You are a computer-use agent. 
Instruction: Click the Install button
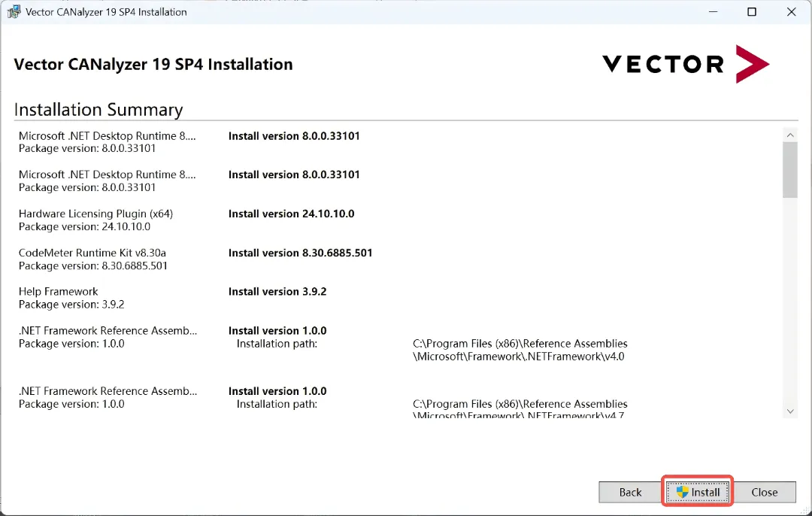tap(698, 492)
